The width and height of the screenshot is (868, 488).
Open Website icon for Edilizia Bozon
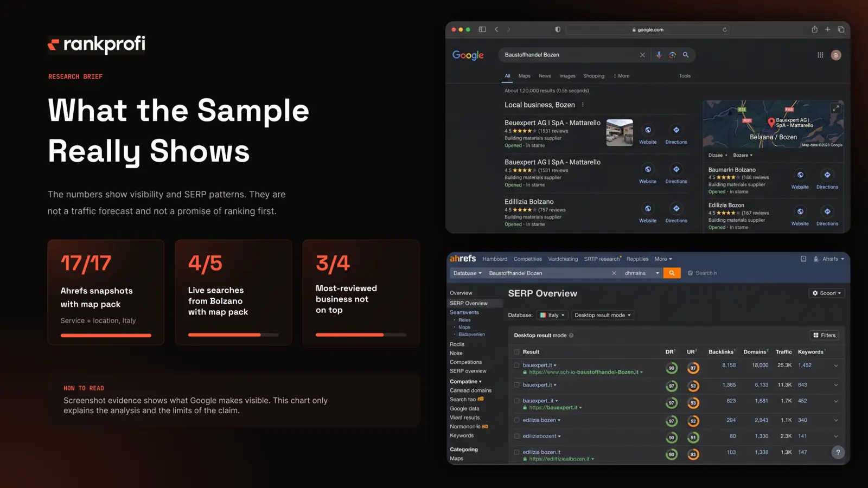[800, 211]
